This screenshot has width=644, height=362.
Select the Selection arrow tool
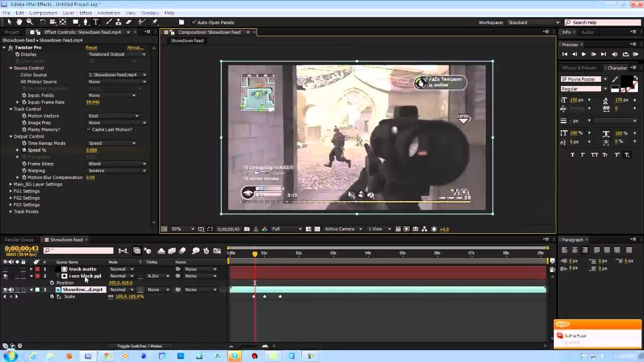coord(9,22)
